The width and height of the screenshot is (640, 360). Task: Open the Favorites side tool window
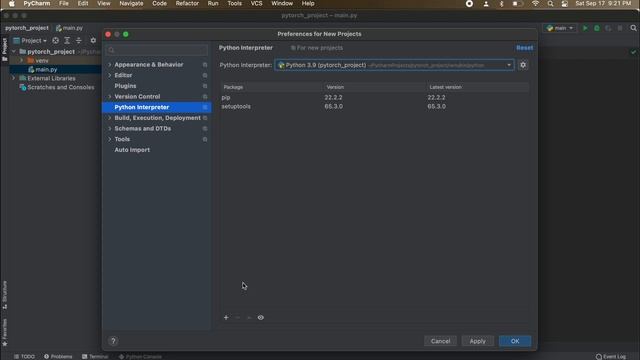point(4,332)
